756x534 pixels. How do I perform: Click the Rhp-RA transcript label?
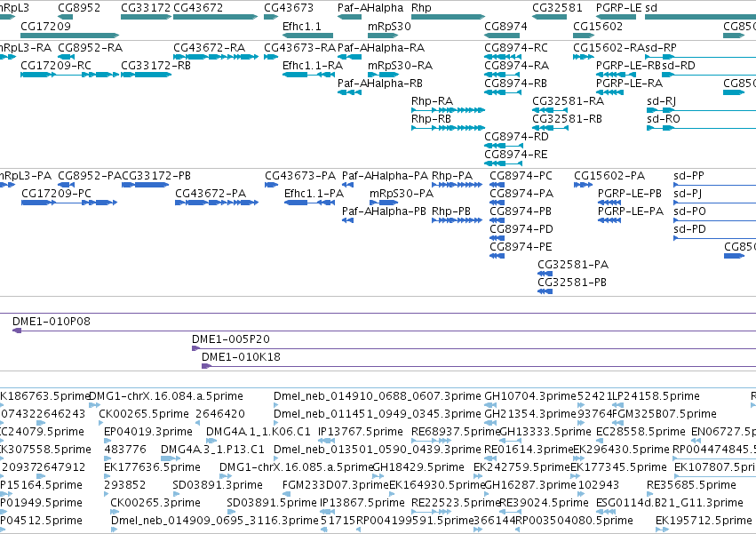[x=432, y=100]
